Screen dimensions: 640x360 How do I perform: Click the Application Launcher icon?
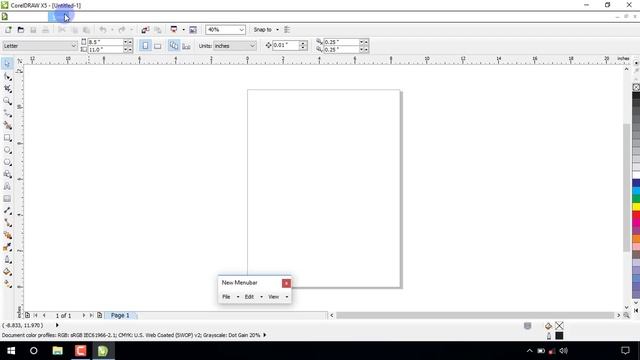[174, 29]
